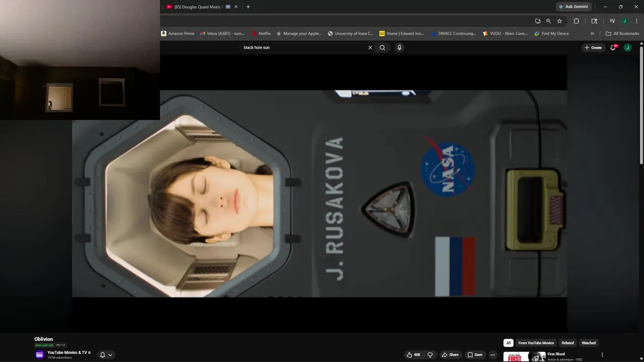Start voice search with the microphone icon
The width and height of the screenshot is (644, 362).
[399, 48]
